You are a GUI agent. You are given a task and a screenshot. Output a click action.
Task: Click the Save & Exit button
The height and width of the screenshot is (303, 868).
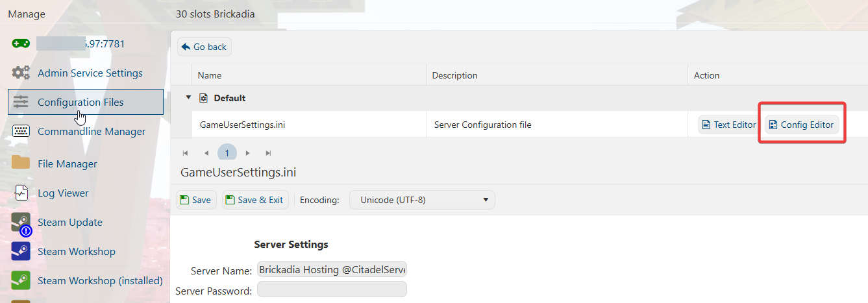click(254, 200)
